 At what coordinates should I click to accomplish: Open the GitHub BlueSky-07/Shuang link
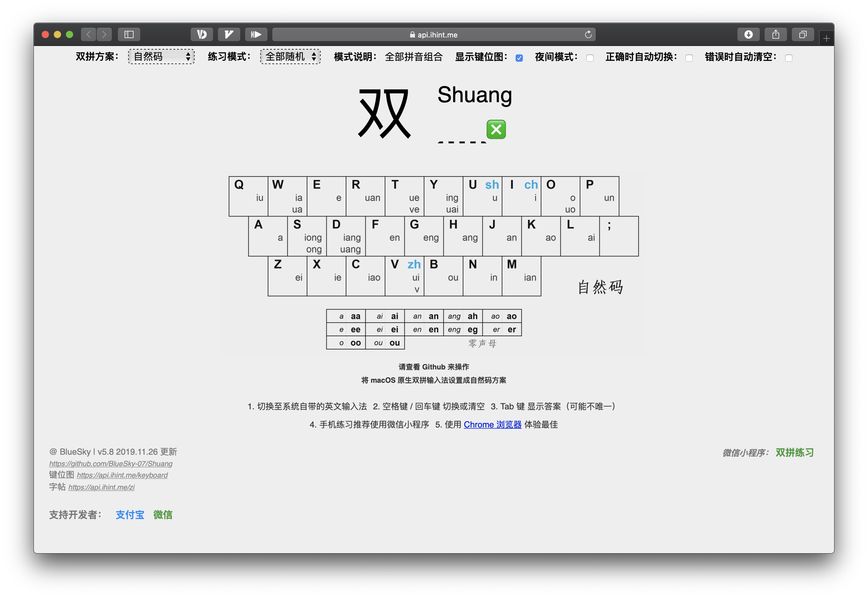[x=111, y=463]
